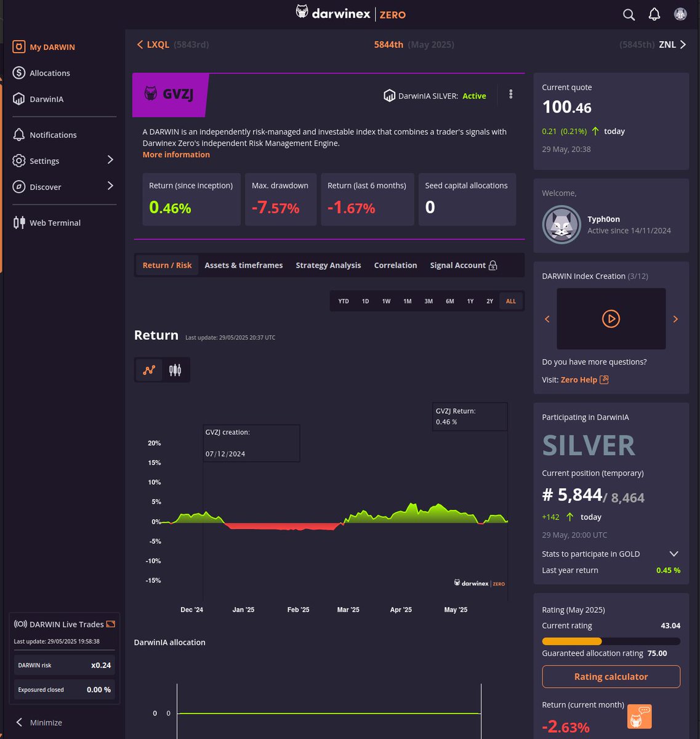Open the search magnifier icon

(629, 14)
